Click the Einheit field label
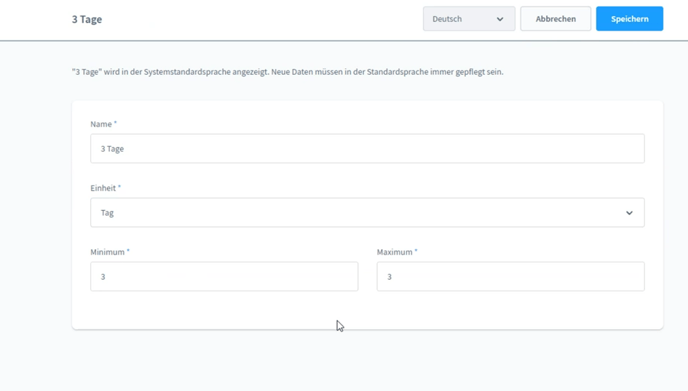Viewport: 688px width, 391px height. (x=103, y=188)
